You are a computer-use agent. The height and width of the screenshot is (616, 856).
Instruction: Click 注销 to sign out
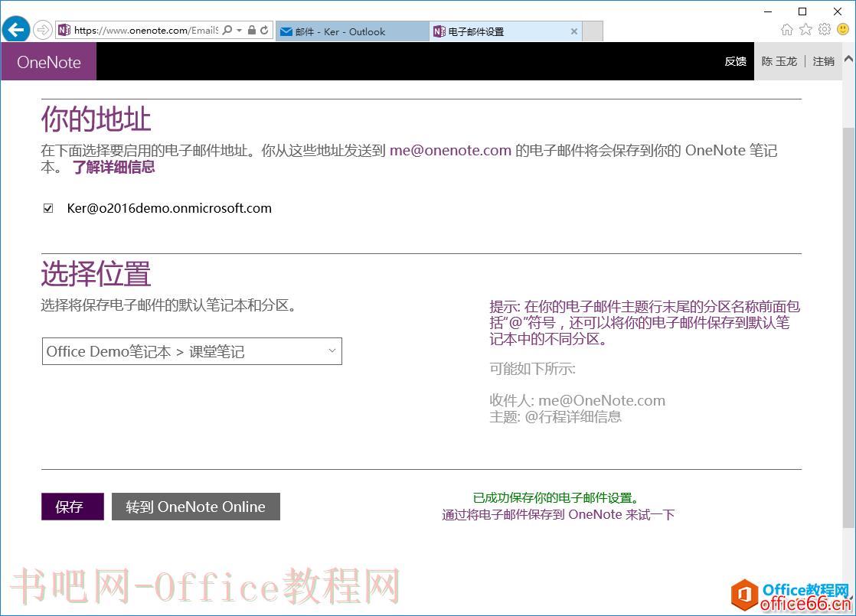pyautogui.click(x=823, y=62)
